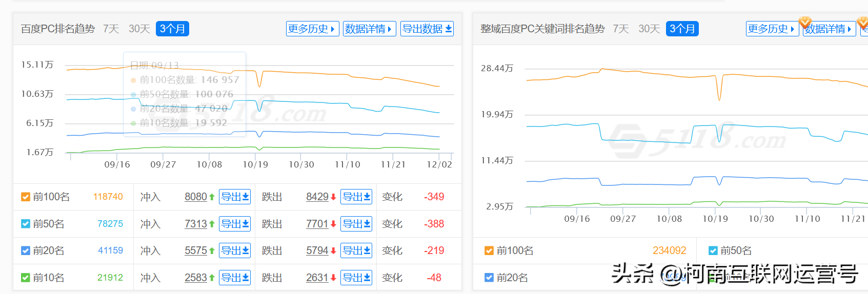
Task: Select 3个月 in 整域百度PC关键词排名趋势 panel
Action: [682, 29]
